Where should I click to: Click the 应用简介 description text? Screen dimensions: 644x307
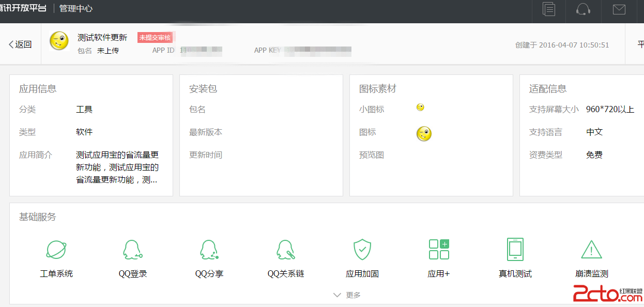[x=117, y=167]
